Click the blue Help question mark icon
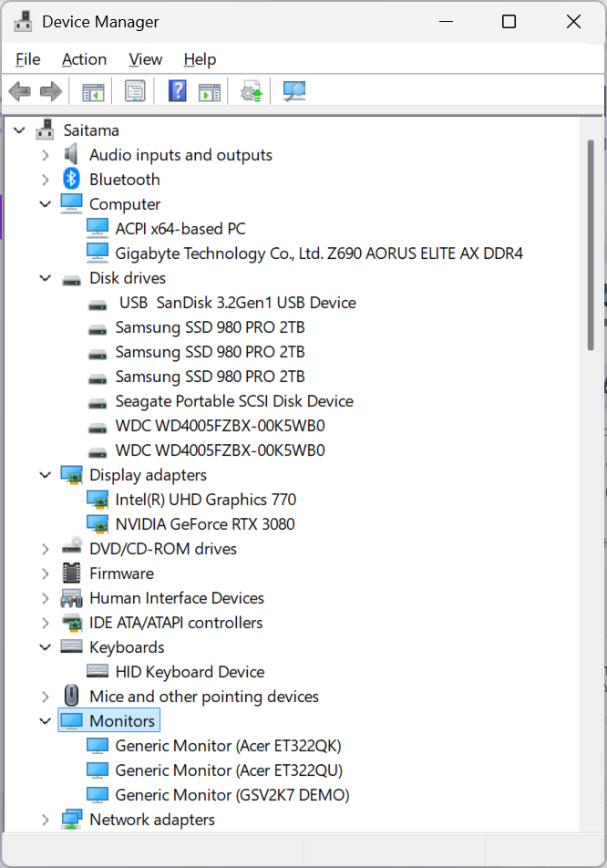 tap(178, 91)
